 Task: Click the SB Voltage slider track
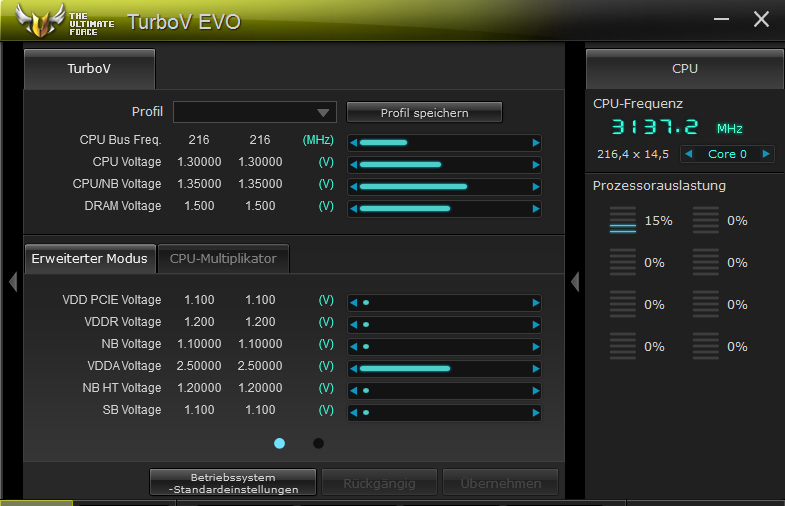click(x=445, y=413)
